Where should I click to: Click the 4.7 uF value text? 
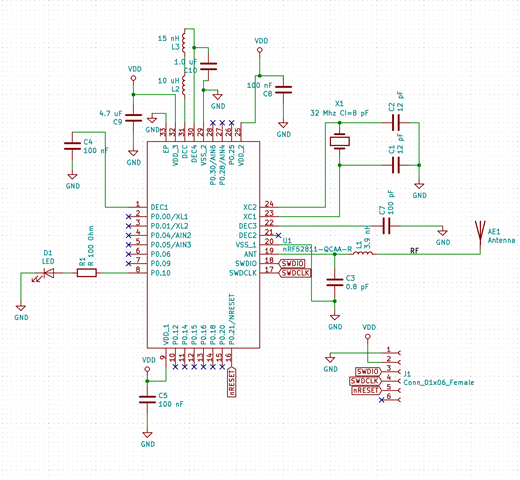pyautogui.click(x=111, y=113)
